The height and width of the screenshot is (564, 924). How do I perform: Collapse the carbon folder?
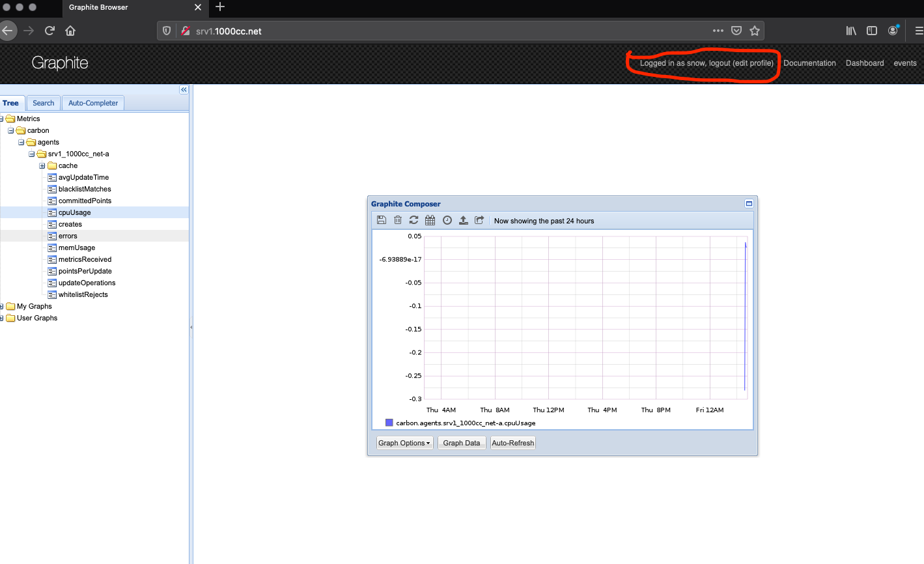11,130
